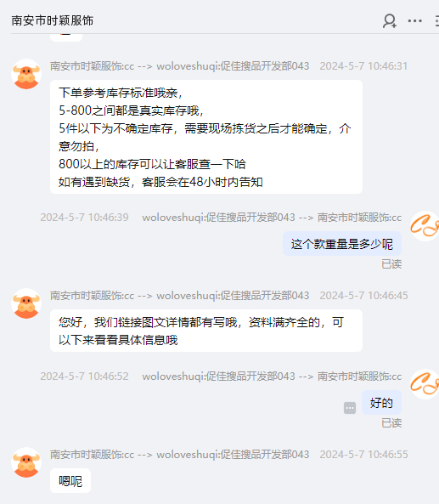Click the 好的 message bubble

click(x=381, y=402)
